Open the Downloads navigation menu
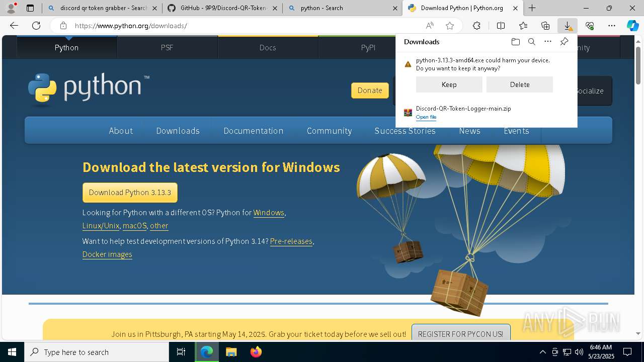This screenshot has width=644, height=362. [178, 131]
